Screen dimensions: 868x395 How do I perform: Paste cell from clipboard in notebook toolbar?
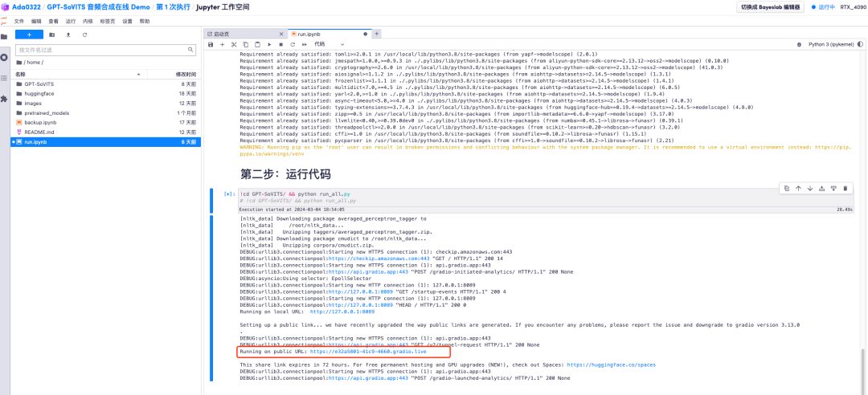point(257,44)
